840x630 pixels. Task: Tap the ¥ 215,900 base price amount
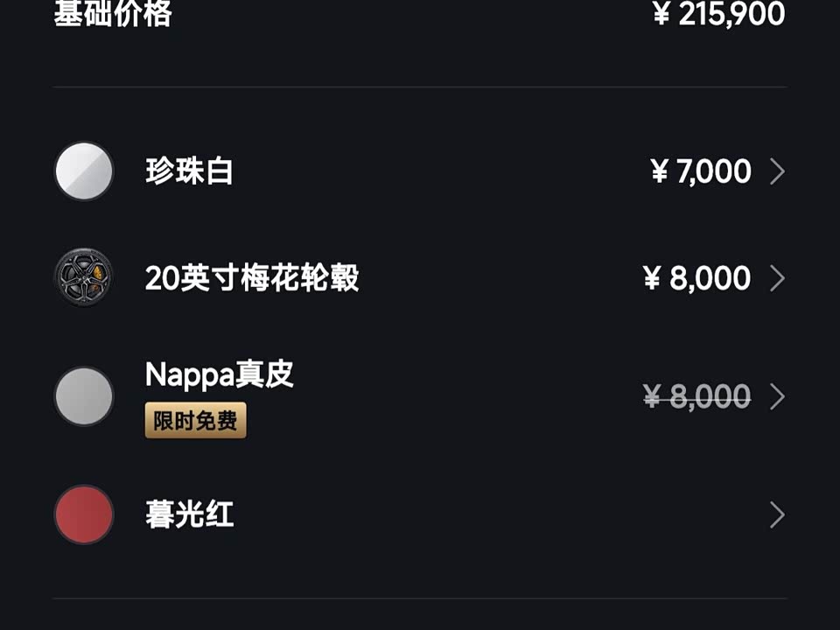719,13
